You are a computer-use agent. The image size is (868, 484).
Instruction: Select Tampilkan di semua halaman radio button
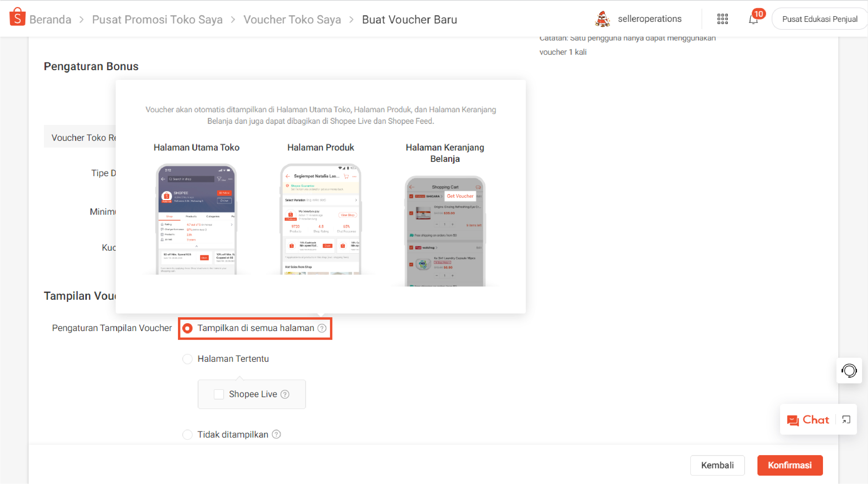point(188,328)
